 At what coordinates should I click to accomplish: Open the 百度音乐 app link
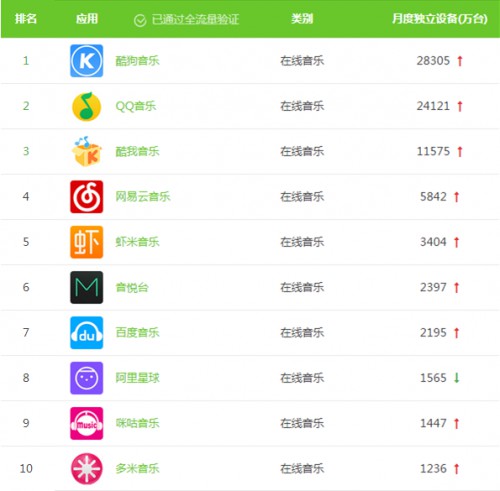pos(137,333)
